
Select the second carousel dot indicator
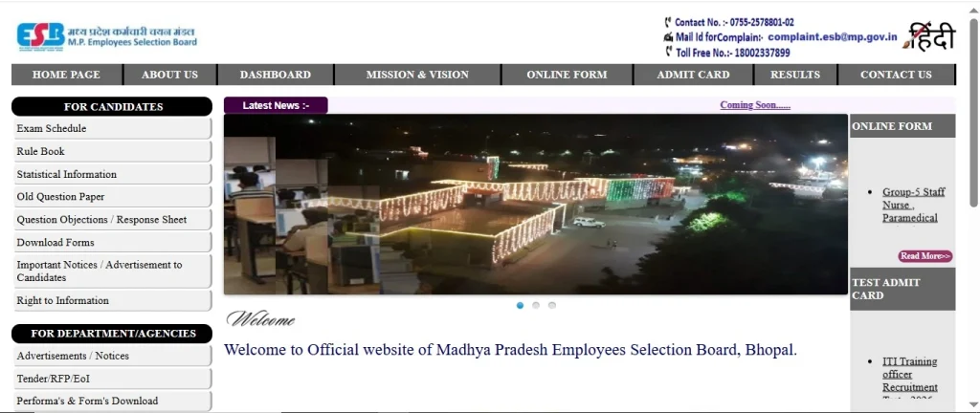pyautogui.click(x=536, y=305)
